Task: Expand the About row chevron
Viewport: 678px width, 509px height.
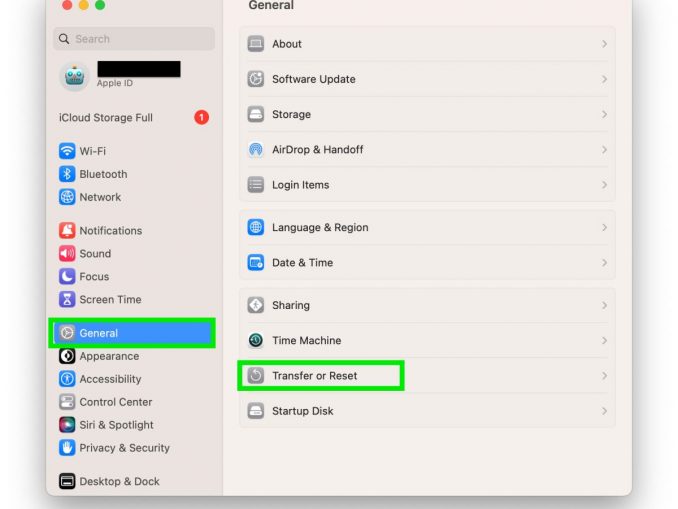Action: 604,44
